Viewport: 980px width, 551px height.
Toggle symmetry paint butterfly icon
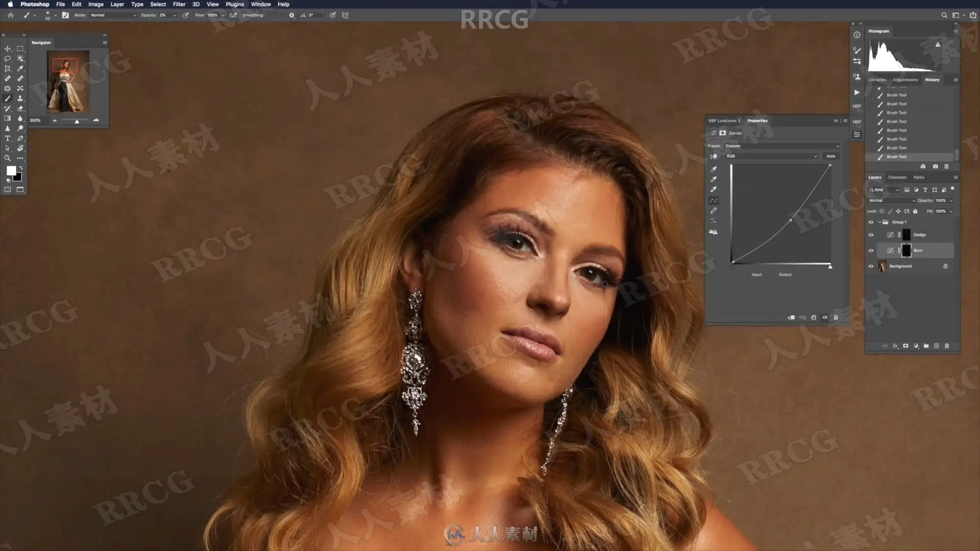[x=346, y=15]
